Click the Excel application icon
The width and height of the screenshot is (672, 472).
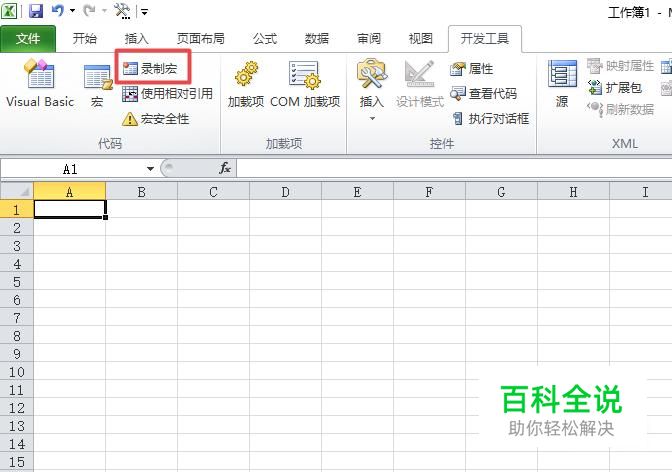click(9, 11)
